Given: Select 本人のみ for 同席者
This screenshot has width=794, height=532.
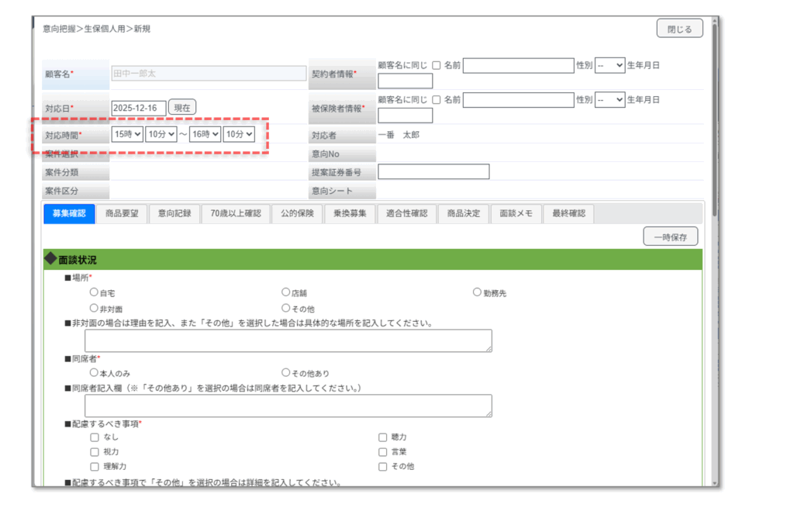Looking at the screenshot, I should click(94, 373).
